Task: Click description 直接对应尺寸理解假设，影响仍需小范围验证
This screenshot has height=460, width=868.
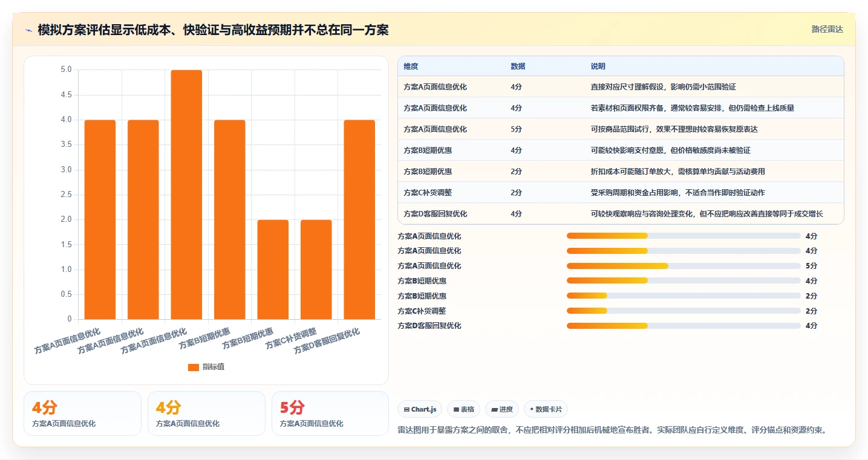Action: [x=663, y=87]
